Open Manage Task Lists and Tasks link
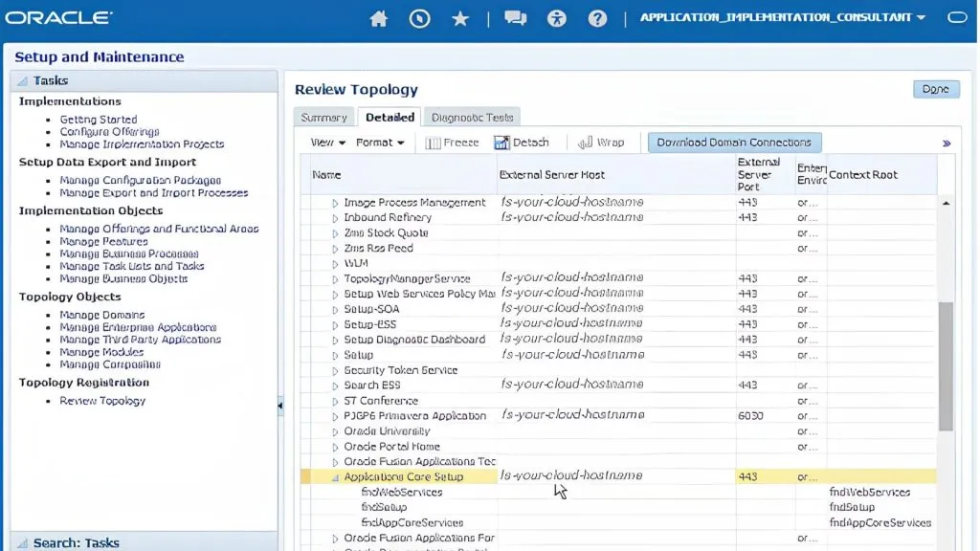The width and height of the screenshot is (980, 551). tap(132, 266)
